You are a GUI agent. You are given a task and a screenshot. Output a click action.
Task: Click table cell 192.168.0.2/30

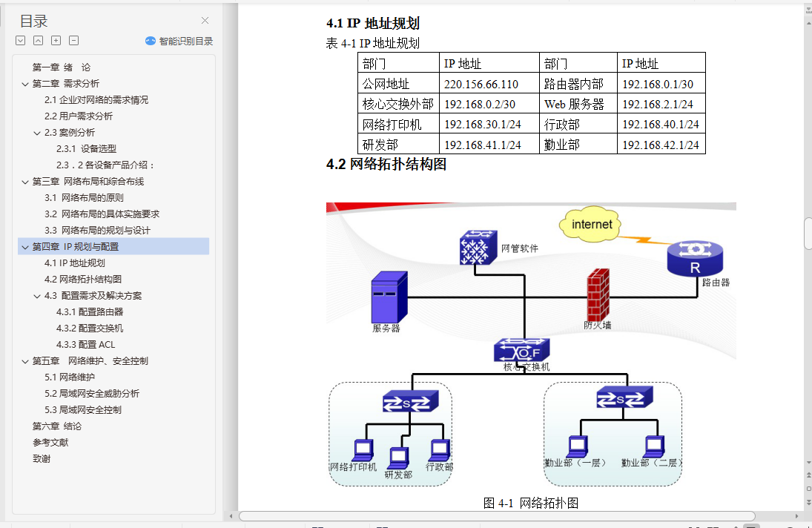tap(489, 104)
